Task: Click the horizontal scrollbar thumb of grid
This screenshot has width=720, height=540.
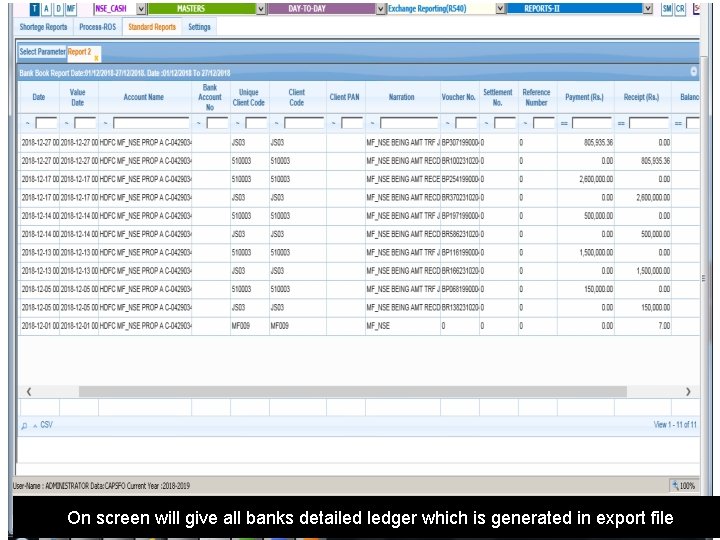Action: point(353,392)
